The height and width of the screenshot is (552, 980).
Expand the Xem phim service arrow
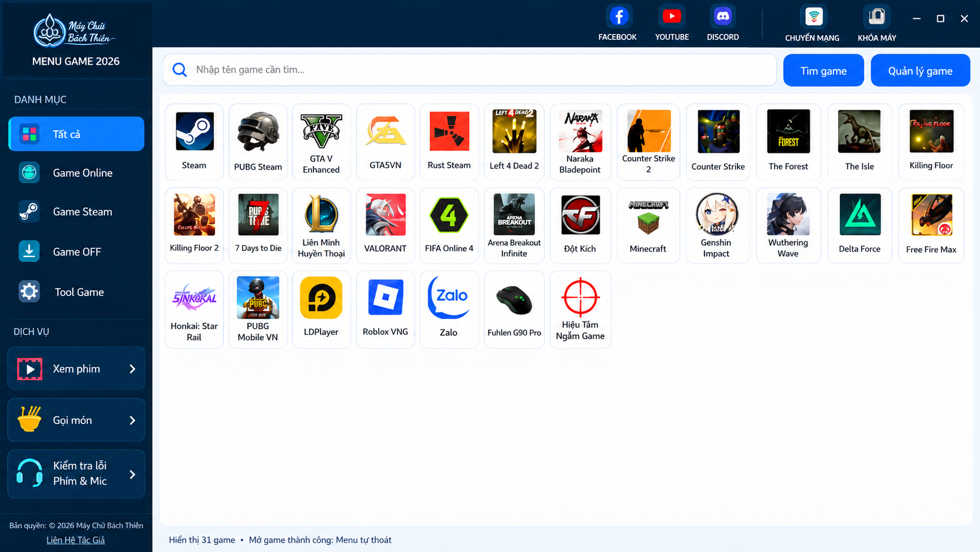point(132,369)
